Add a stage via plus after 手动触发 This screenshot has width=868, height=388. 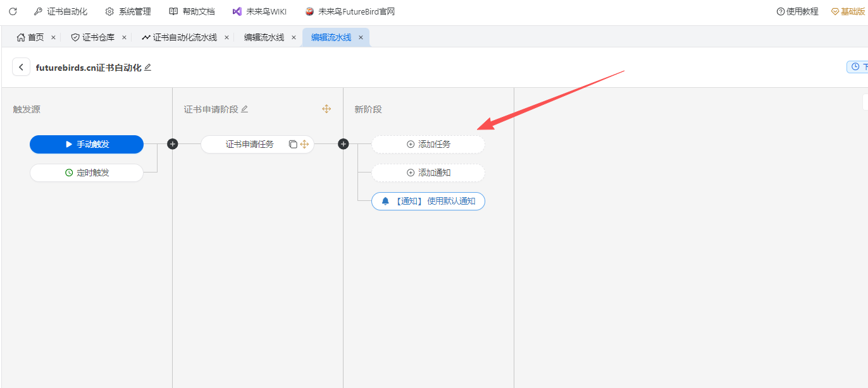(173, 144)
